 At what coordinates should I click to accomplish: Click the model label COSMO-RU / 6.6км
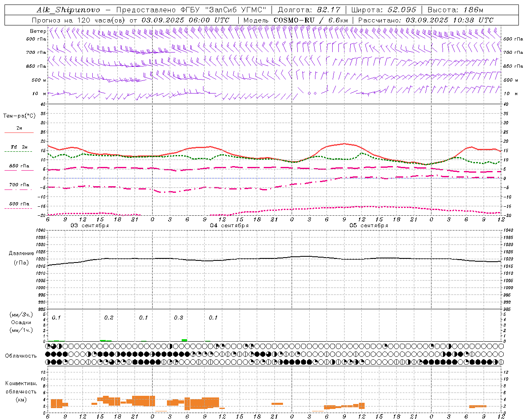310,20
